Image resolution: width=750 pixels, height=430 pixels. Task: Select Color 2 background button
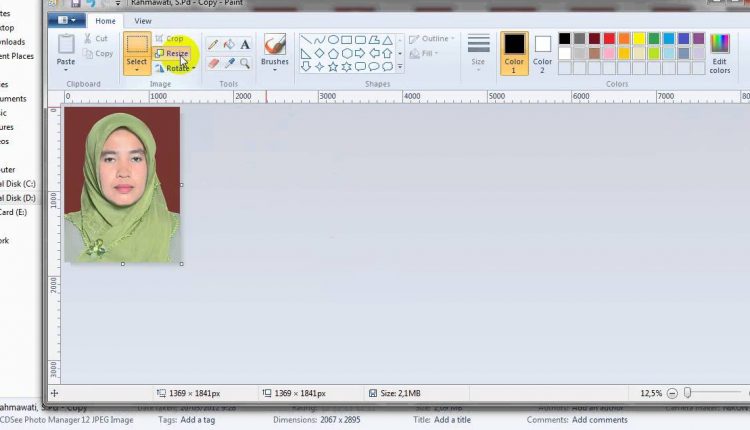pyautogui.click(x=542, y=54)
